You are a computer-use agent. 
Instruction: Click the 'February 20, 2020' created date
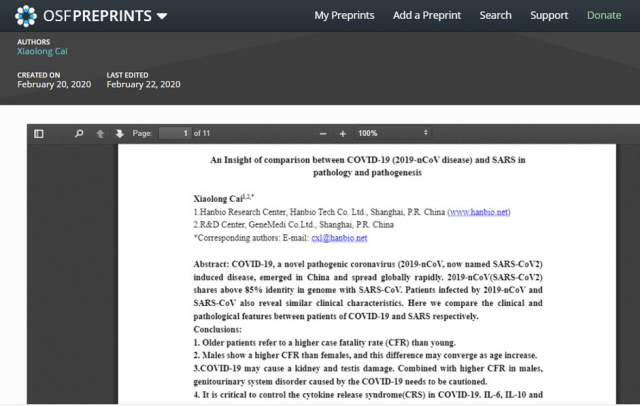[x=54, y=84]
